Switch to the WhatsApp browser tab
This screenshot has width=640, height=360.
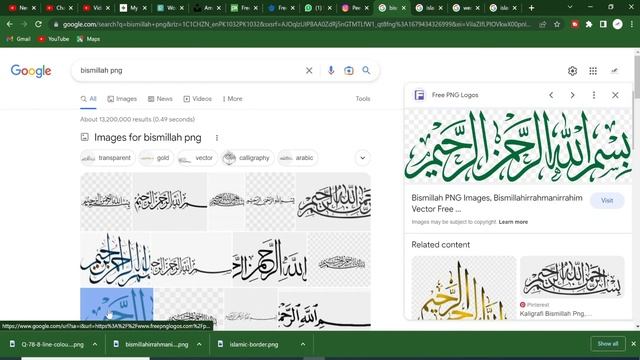(x=317, y=8)
